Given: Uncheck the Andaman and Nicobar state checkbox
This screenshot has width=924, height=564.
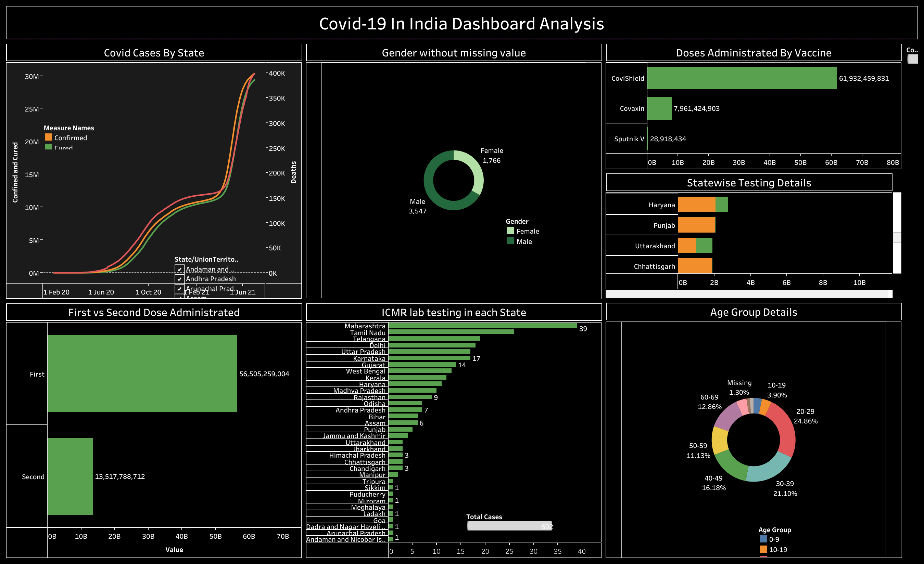Looking at the screenshot, I should pos(180,269).
